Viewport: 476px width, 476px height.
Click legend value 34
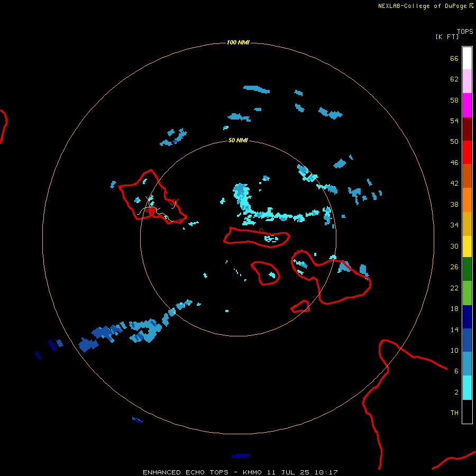pos(454,225)
